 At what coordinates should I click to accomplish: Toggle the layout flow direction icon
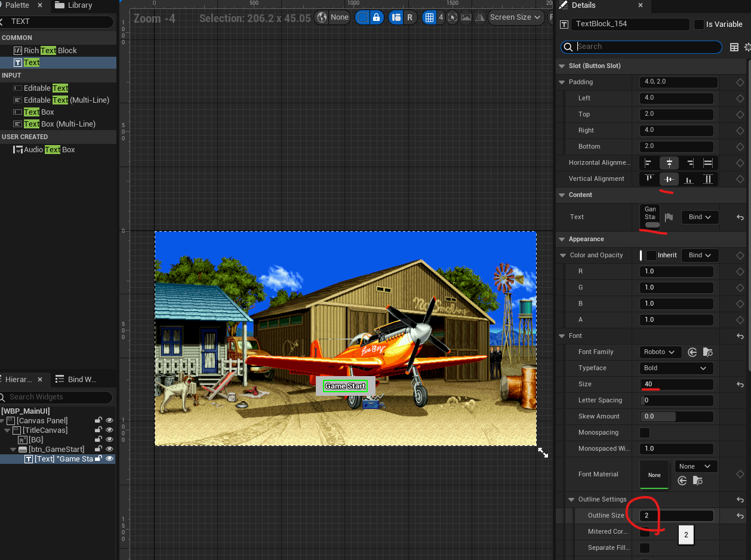point(396,17)
